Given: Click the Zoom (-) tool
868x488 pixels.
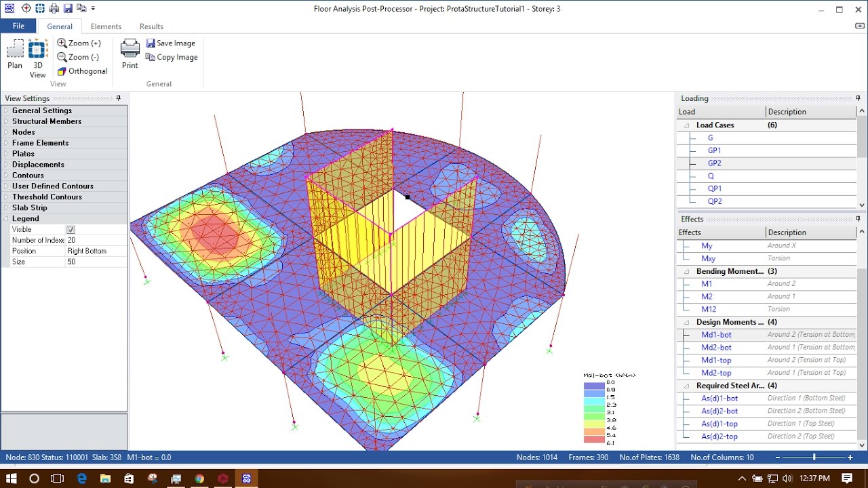Looking at the screenshot, I should click(79, 57).
